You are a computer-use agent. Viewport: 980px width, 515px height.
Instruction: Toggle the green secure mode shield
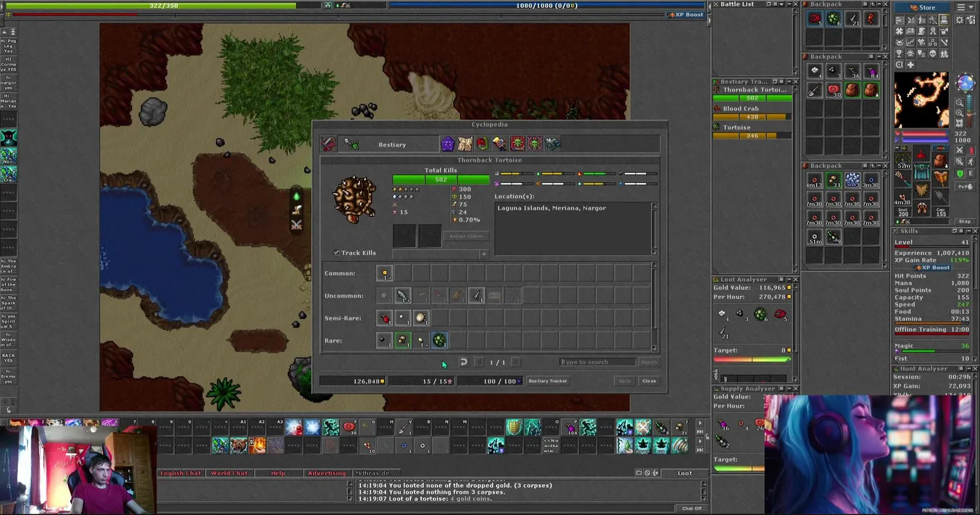tap(960, 174)
